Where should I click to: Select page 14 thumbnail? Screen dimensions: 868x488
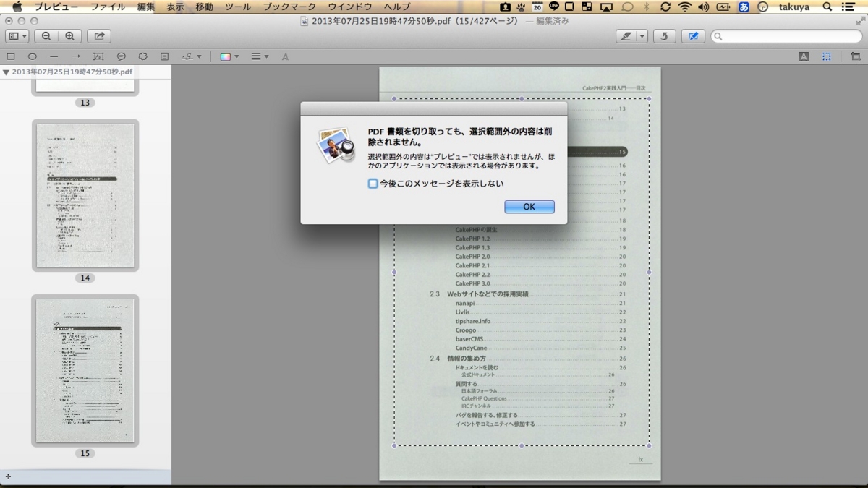(x=85, y=195)
